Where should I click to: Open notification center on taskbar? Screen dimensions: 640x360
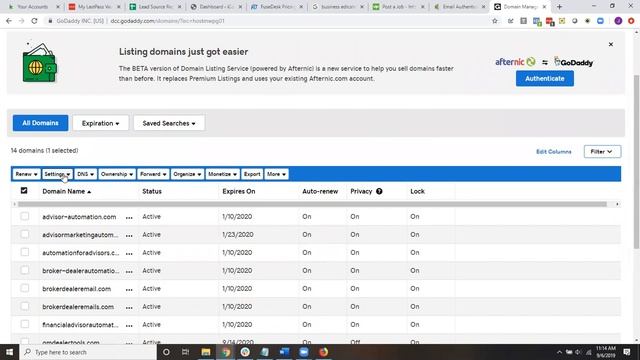(627, 352)
